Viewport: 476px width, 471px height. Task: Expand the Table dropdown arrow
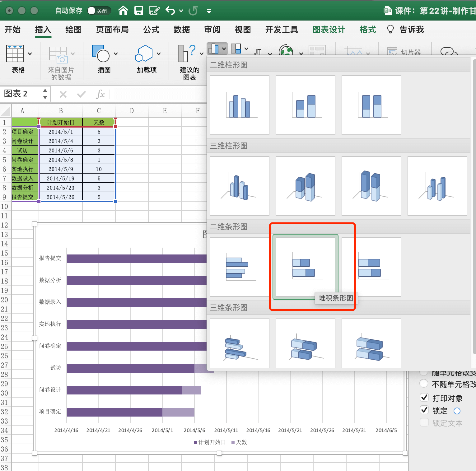pos(30,54)
